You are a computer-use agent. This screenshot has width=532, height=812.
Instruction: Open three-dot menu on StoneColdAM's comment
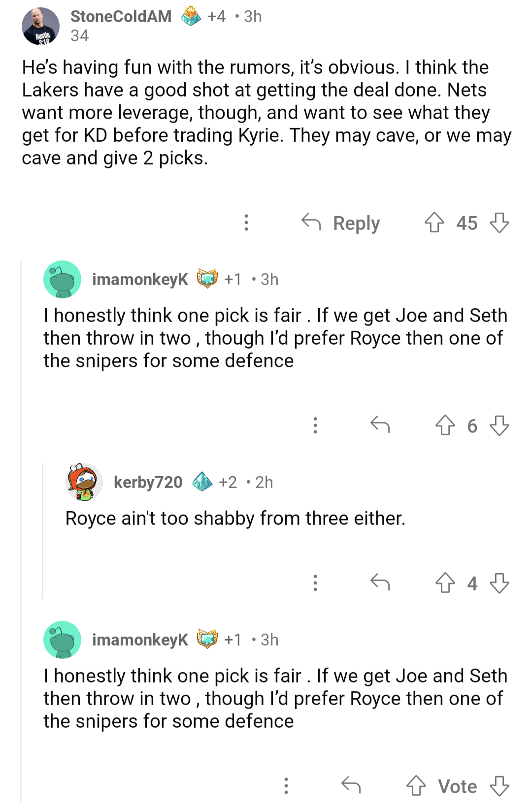pos(246,223)
